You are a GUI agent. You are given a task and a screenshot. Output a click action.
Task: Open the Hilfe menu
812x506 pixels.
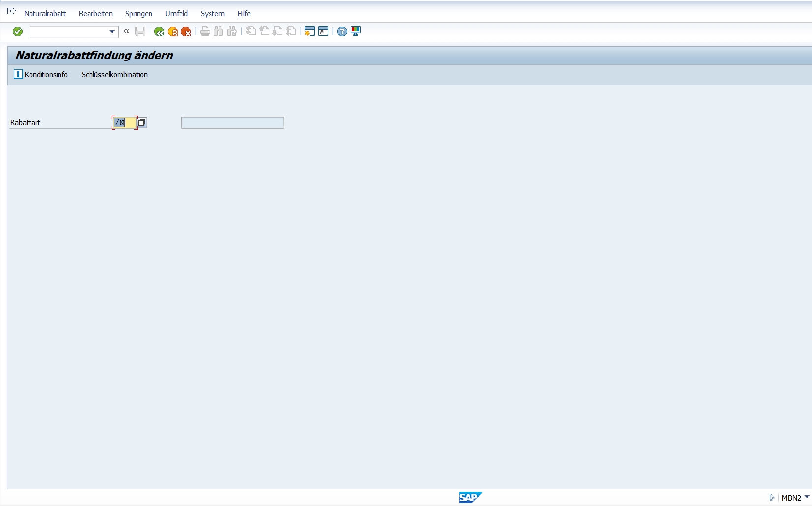point(244,14)
